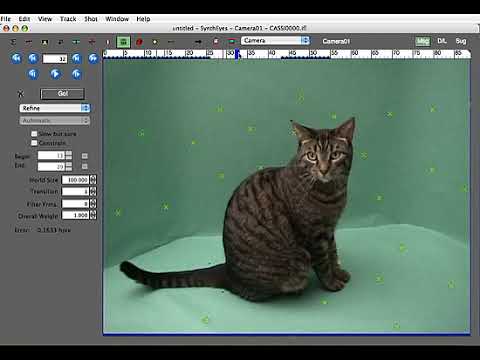Play the shot

[x=55, y=74]
